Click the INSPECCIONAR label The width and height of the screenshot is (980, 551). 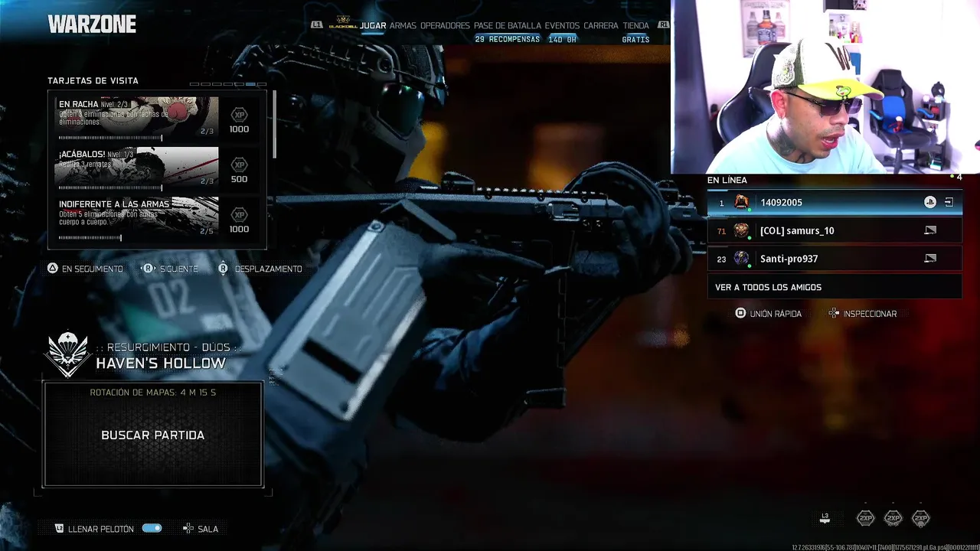coord(870,314)
